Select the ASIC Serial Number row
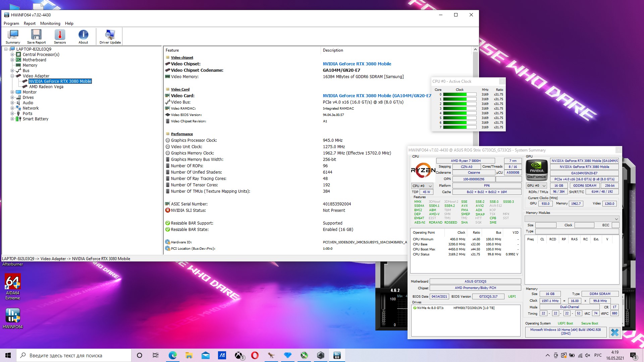This screenshot has height=362, width=644. coord(286,204)
